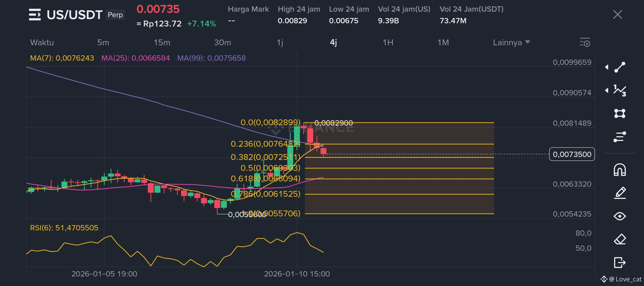Close the full-screen chart
This screenshot has height=286, width=644.
618,15
